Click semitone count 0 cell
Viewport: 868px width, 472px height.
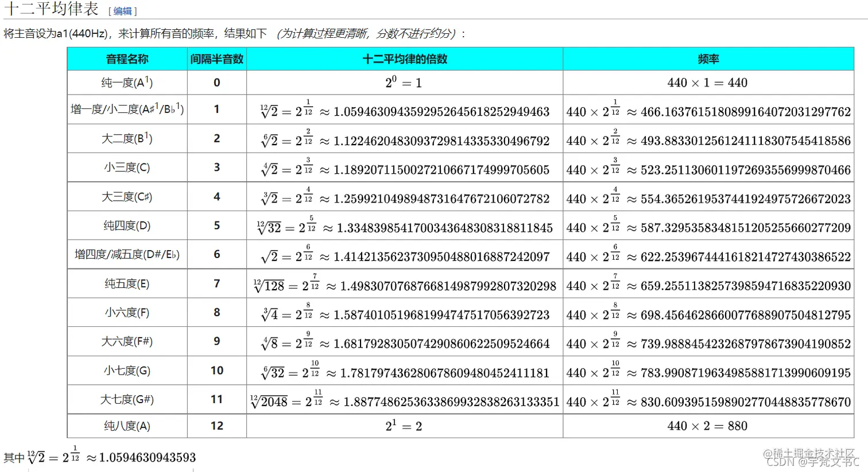click(217, 83)
